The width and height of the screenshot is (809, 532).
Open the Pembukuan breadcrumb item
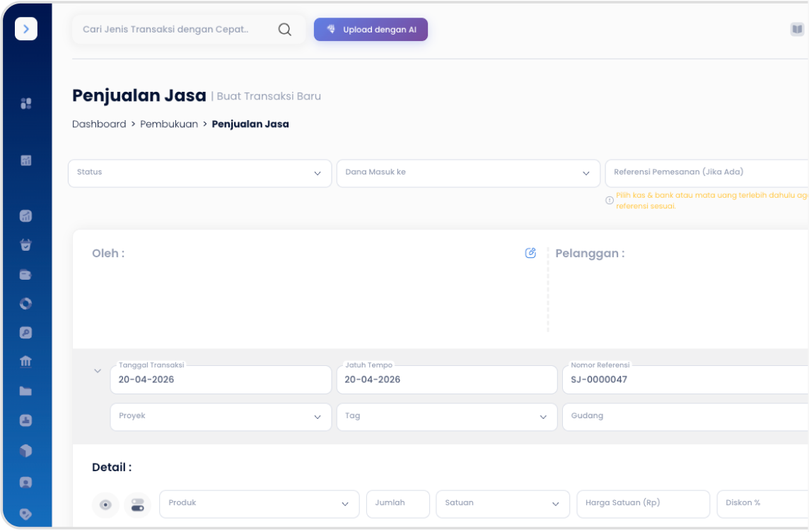coord(169,124)
